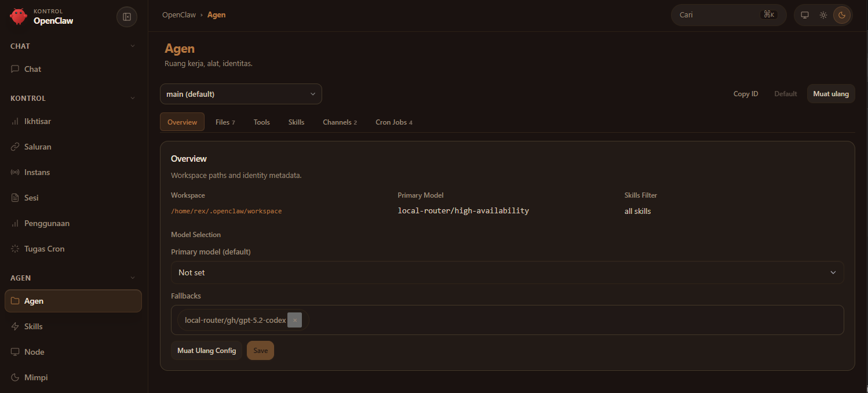Open Saluran link icon

15,147
